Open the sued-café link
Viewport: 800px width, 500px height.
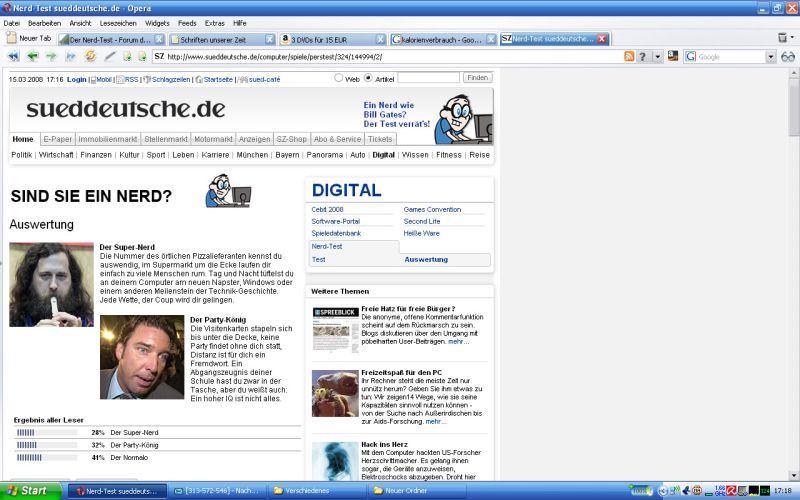(264, 79)
